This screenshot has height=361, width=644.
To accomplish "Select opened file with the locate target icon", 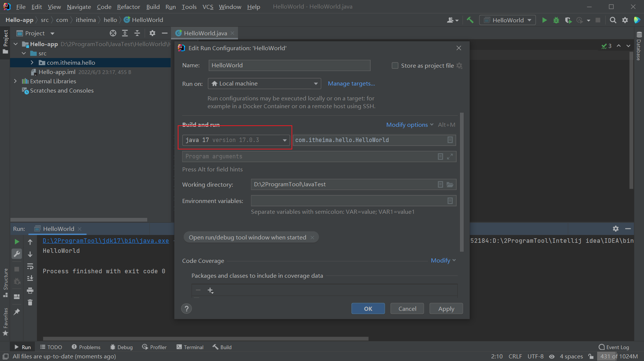I will point(113,33).
